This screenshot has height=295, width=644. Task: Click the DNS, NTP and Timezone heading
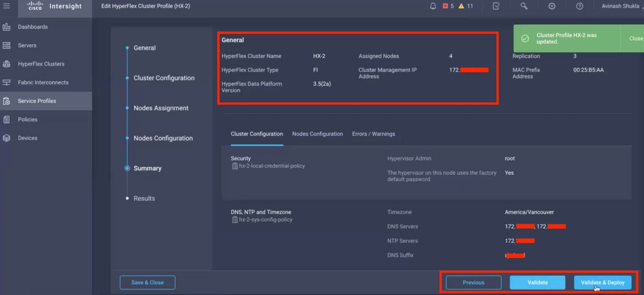coord(261,212)
